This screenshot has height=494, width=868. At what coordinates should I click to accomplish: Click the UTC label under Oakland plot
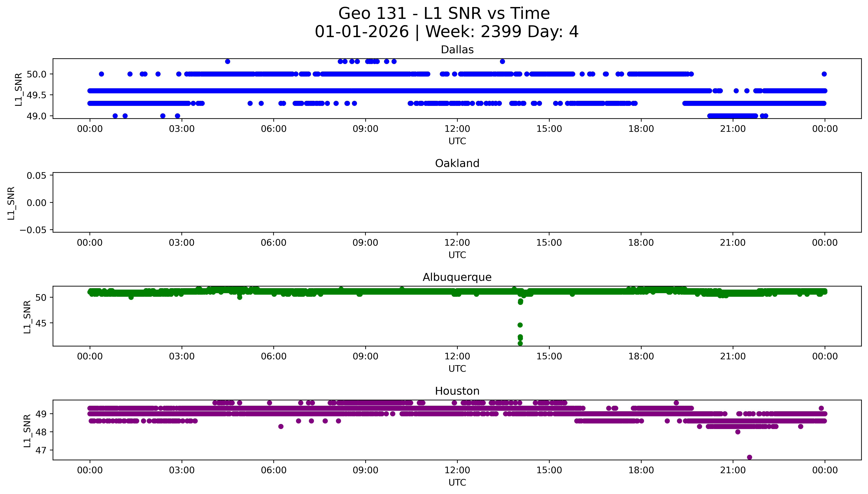click(457, 255)
